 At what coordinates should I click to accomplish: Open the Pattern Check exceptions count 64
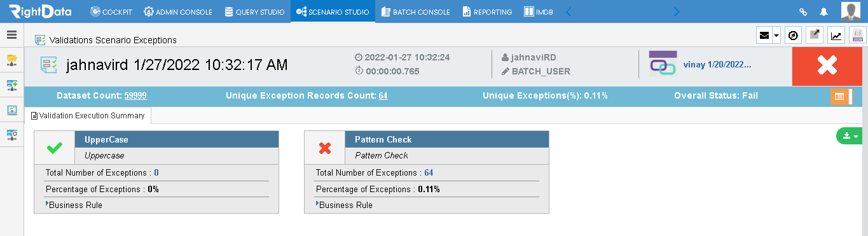[x=429, y=172]
